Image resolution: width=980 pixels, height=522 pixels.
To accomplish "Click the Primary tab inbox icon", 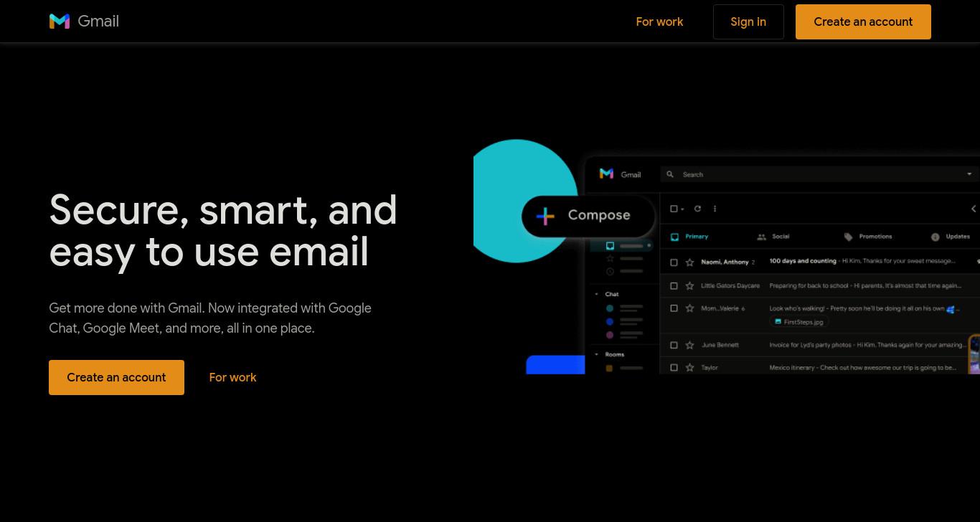I will tap(674, 237).
